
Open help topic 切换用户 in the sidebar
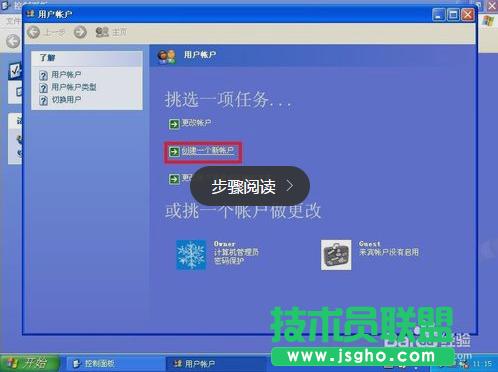pos(66,99)
